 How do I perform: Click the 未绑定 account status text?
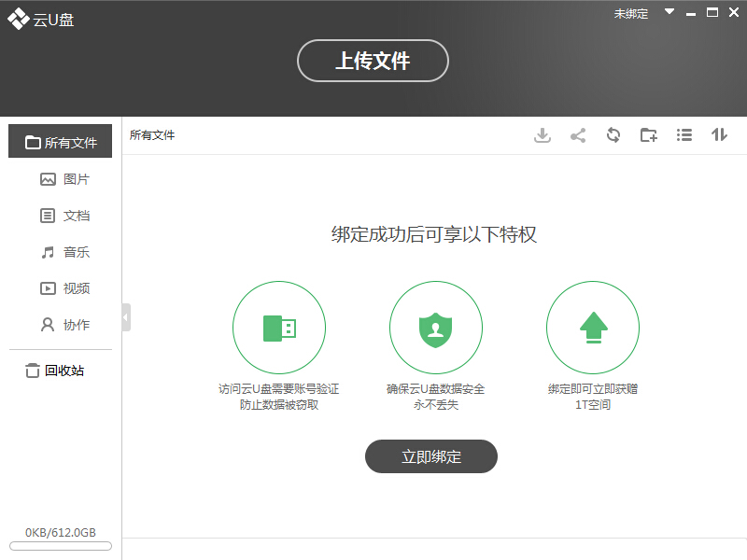click(630, 14)
